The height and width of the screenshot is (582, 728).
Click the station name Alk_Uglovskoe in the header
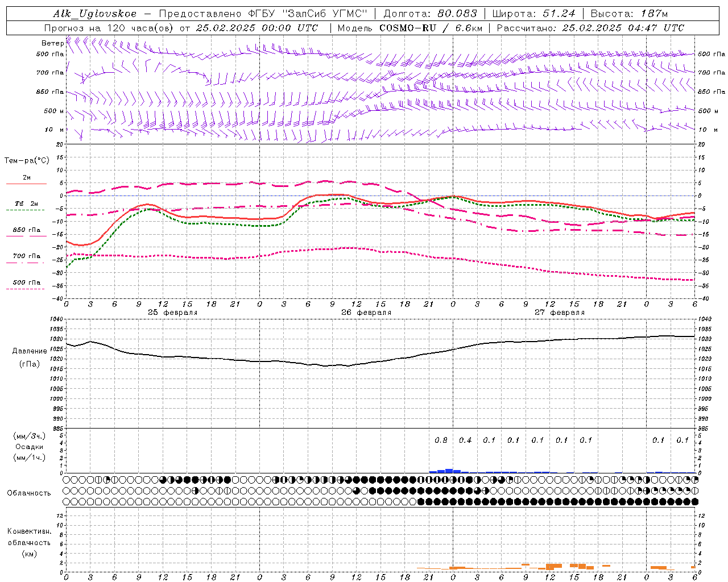click(x=95, y=14)
